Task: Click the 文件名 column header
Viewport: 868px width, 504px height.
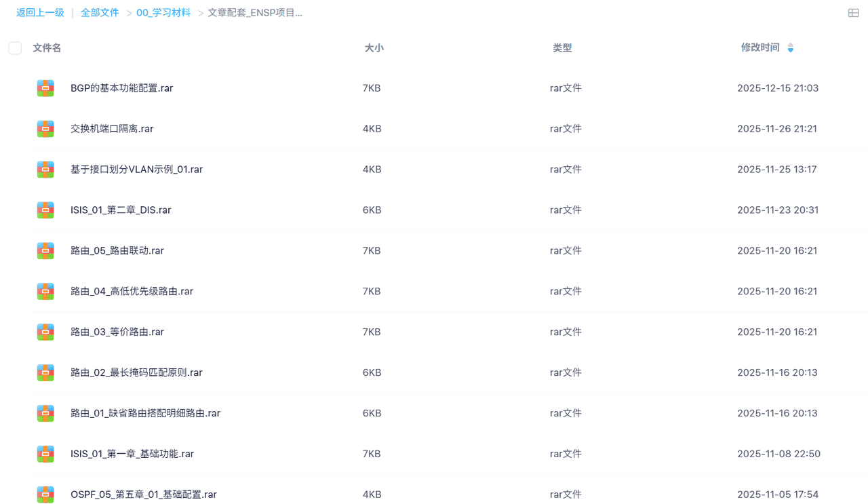Action: (x=47, y=48)
